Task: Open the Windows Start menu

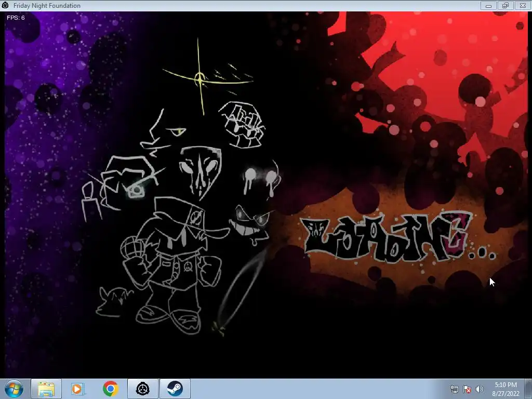Action: coord(14,389)
